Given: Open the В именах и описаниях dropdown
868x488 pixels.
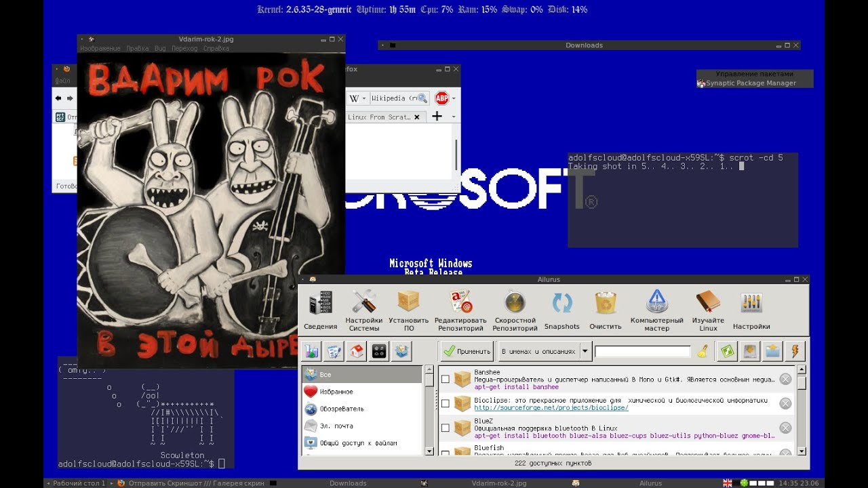Looking at the screenshot, I should click(545, 351).
